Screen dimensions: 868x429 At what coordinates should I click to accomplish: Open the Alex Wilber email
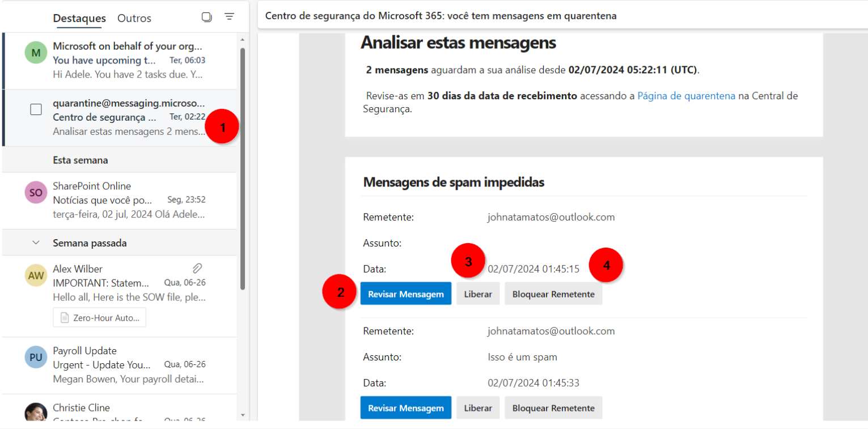click(120, 296)
